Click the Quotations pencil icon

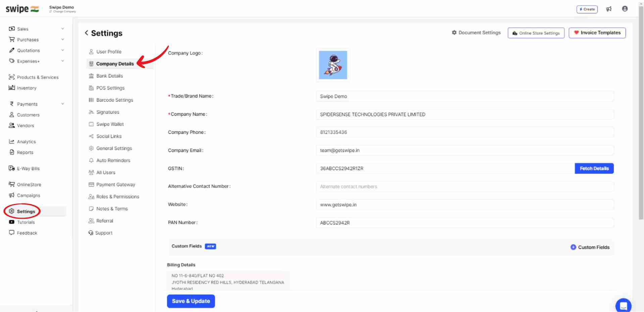click(12, 50)
